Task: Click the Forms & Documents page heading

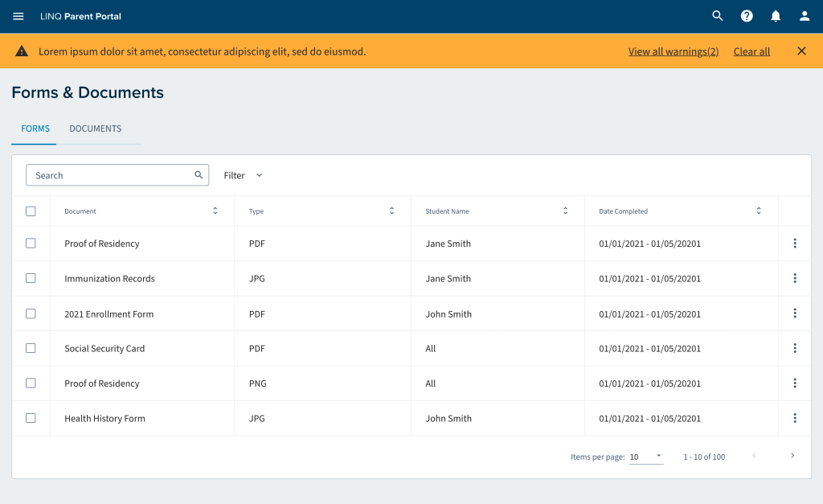Action: coord(88,92)
